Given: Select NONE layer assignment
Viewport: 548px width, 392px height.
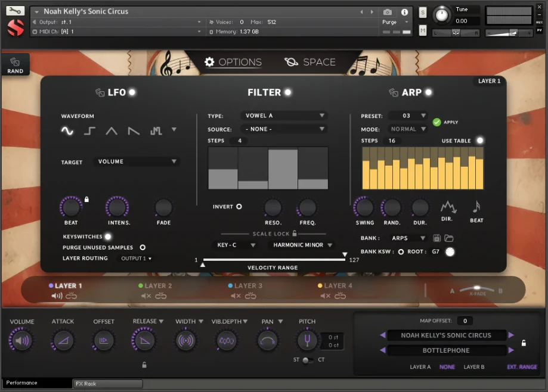Looking at the screenshot, I should click(x=447, y=367).
